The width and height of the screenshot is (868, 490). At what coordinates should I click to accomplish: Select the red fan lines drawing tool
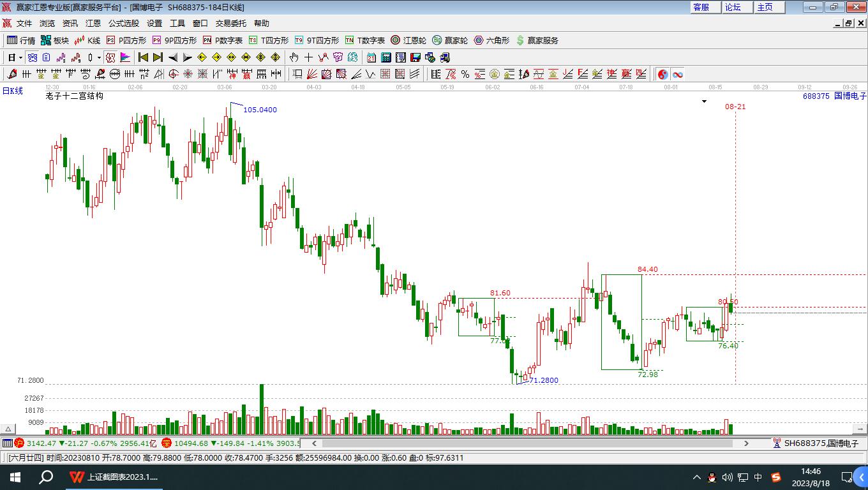click(x=312, y=75)
